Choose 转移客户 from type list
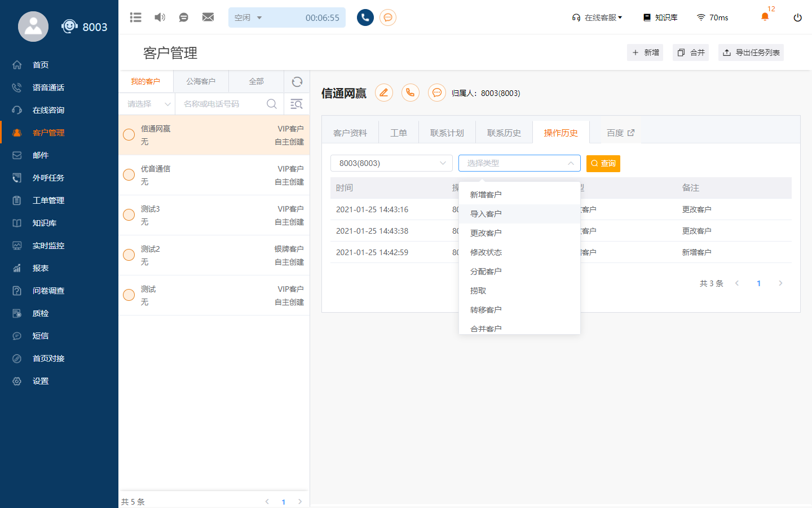This screenshot has height=508, width=812. (519, 310)
